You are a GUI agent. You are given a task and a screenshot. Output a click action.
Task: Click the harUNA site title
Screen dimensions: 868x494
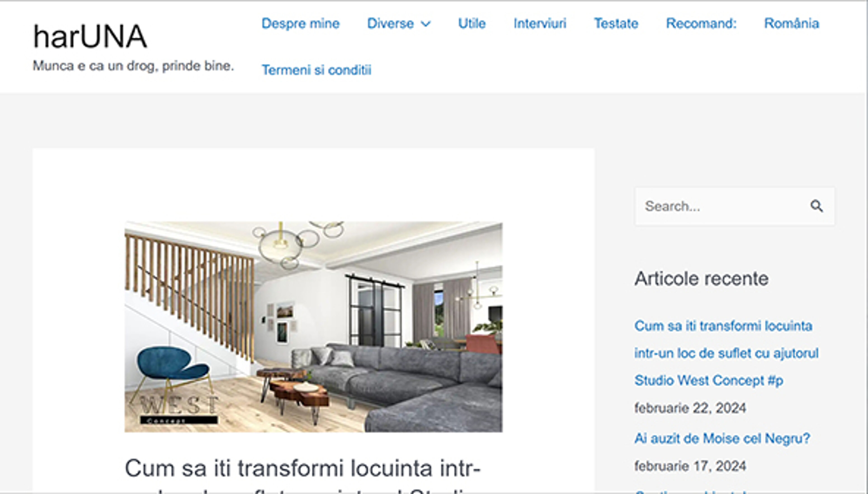(90, 37)
